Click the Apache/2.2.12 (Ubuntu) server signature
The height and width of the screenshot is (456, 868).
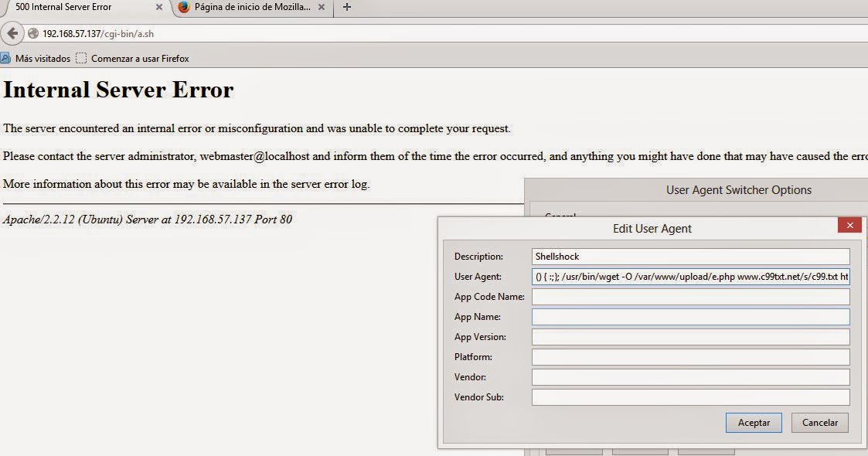tap(148, 219)
